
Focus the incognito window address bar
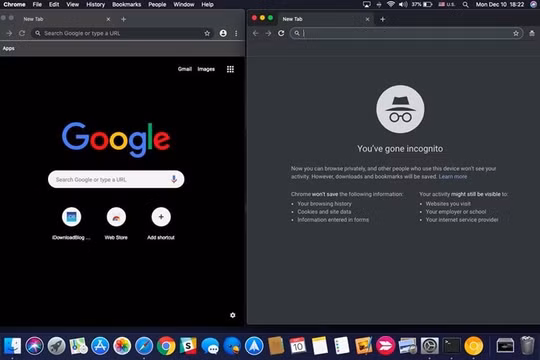pyautogui.click(x=406, y=33)
